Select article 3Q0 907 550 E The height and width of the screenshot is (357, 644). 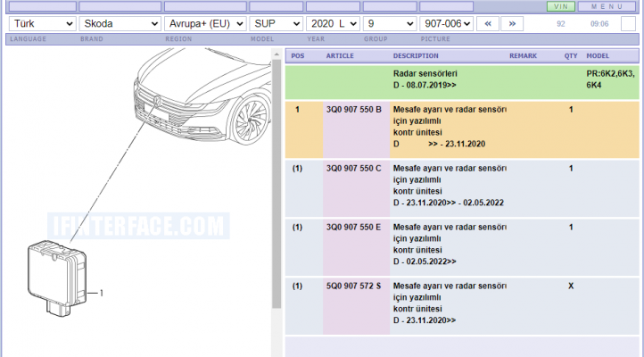353,228
